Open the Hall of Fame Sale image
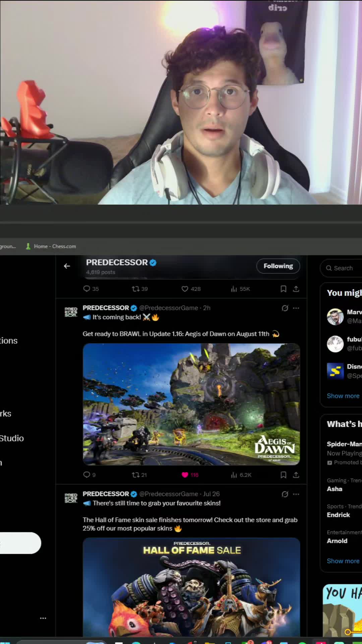The image size is (362, 644). coord(191,587)
